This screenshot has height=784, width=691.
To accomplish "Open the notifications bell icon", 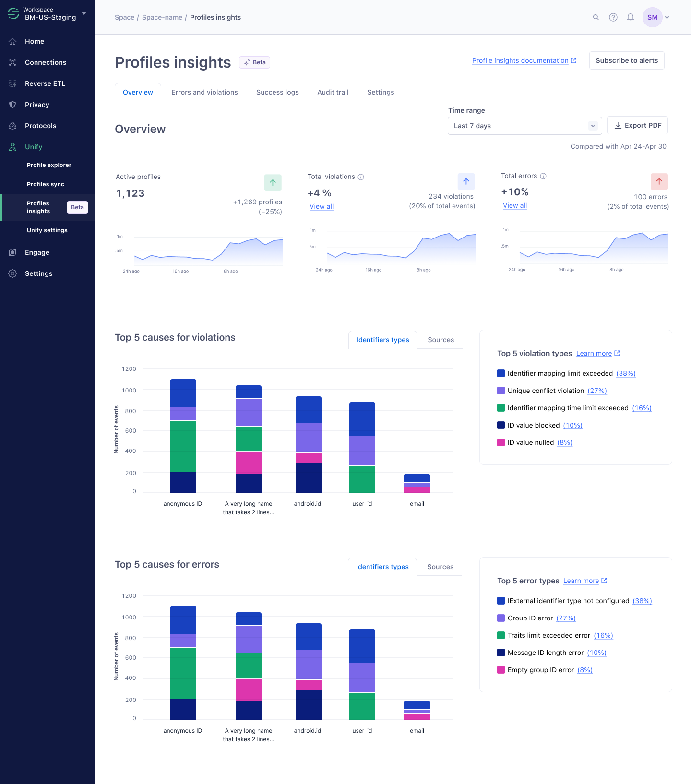I will (631, 17).
